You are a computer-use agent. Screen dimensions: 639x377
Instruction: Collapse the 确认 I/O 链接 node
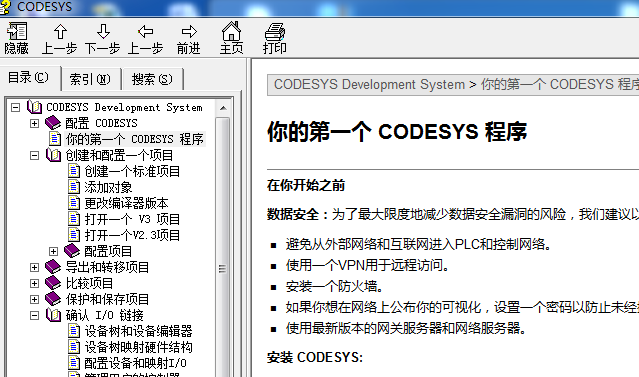(x=34, y=315)
